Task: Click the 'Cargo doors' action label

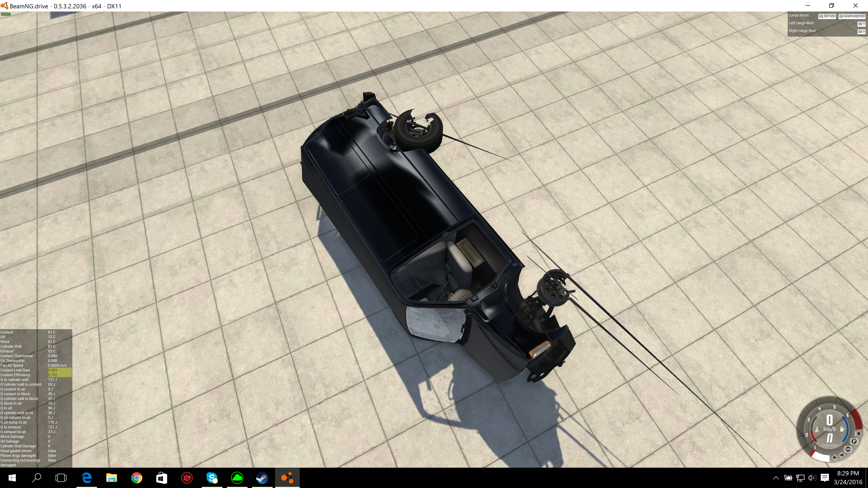Action: click(x=799, y=15)
